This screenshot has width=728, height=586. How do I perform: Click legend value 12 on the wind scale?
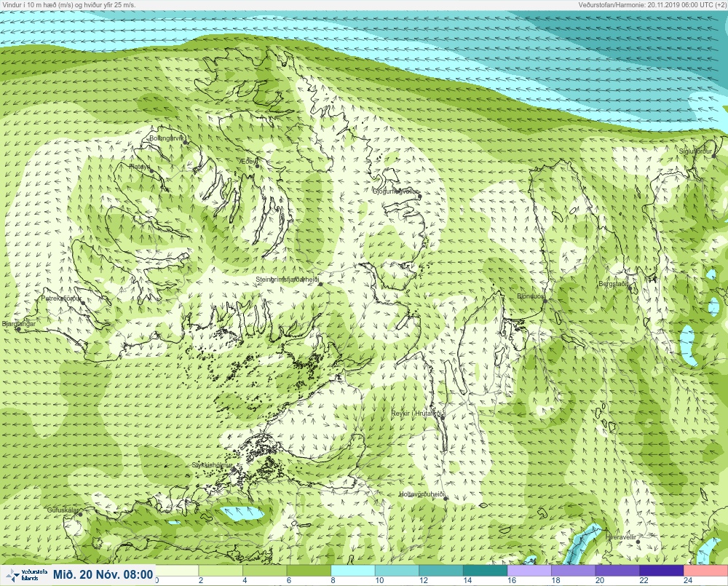click(x=424, y=580)
